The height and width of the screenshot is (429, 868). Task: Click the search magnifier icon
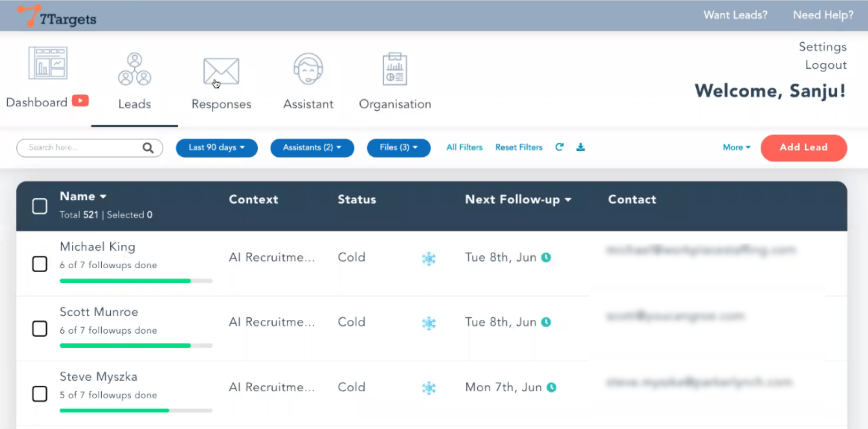click(148, 148)
